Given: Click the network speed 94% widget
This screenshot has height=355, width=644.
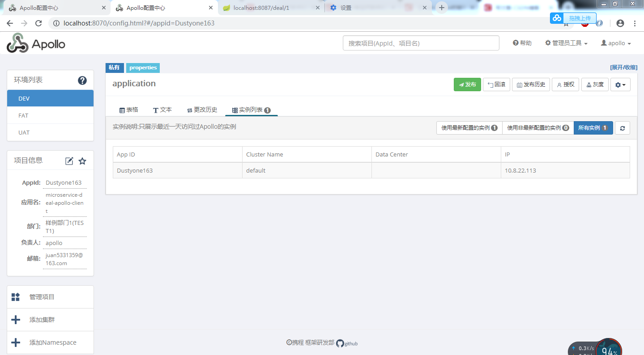Looking at the screenshot, I should 595,347.
